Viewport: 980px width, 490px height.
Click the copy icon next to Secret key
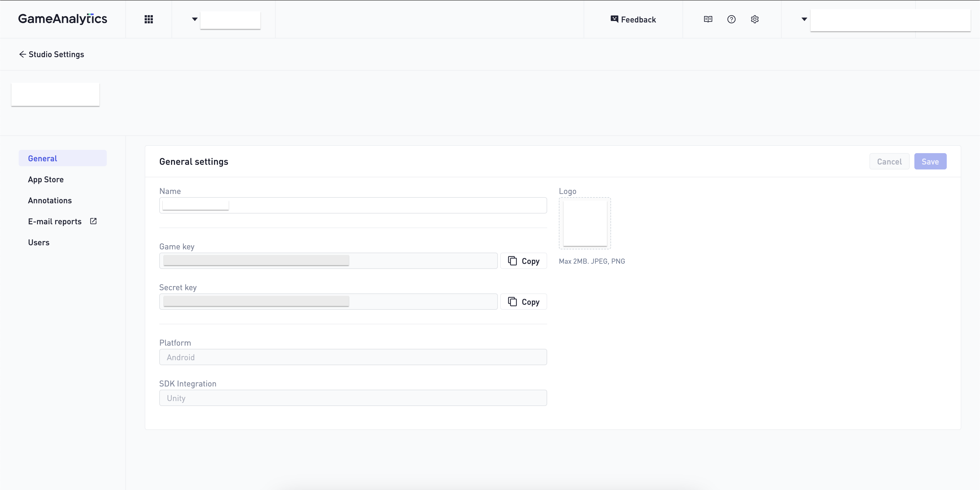coord(512,302)
